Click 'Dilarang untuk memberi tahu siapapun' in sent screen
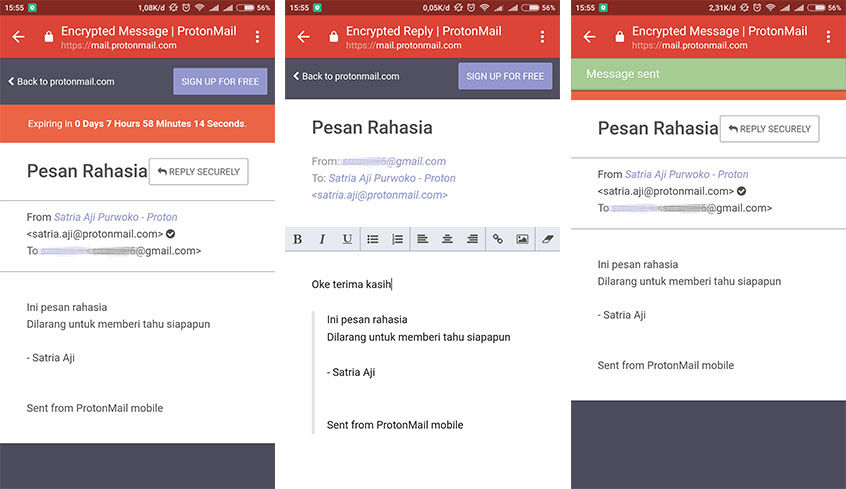 (689, 281)
